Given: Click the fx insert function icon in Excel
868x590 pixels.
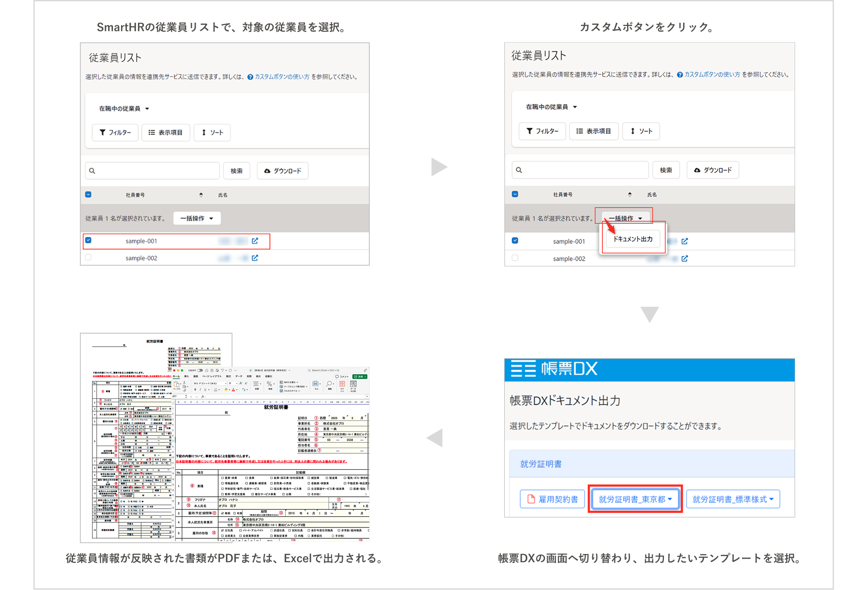Looking at the screenshot, I should pos(203,397).
